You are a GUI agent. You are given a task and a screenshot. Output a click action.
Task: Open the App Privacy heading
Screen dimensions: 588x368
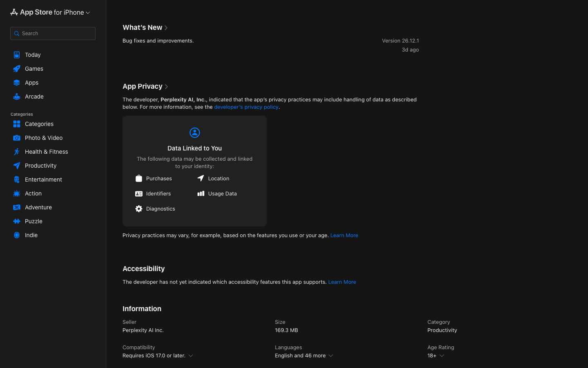pyautogui.click(x=143, y=86)
